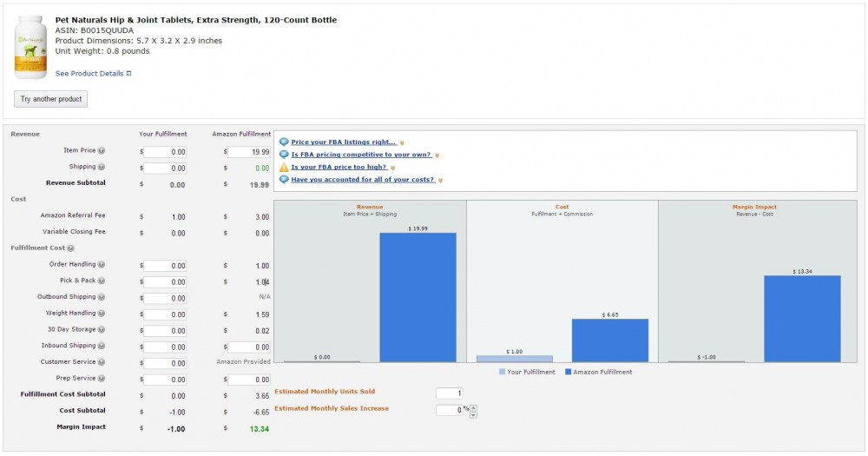The image size is (868, 456).
Task: Open Price your FBA listings right link
Action: click(x=344, y=142)
